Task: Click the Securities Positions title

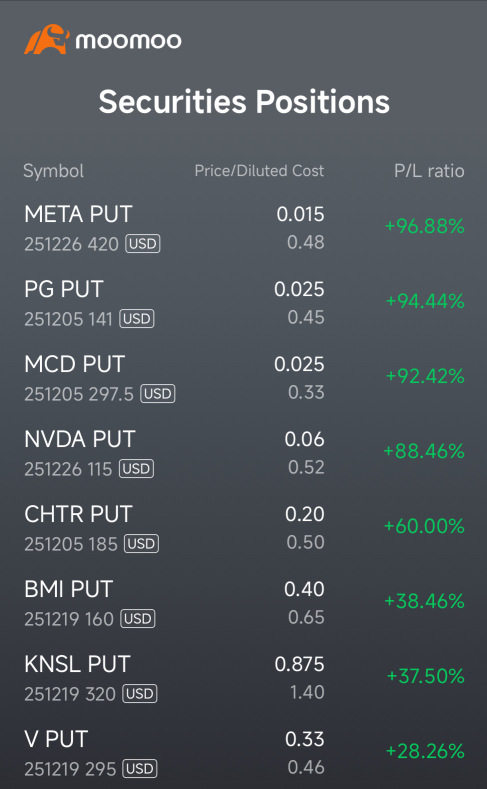Action: point(244,102)
